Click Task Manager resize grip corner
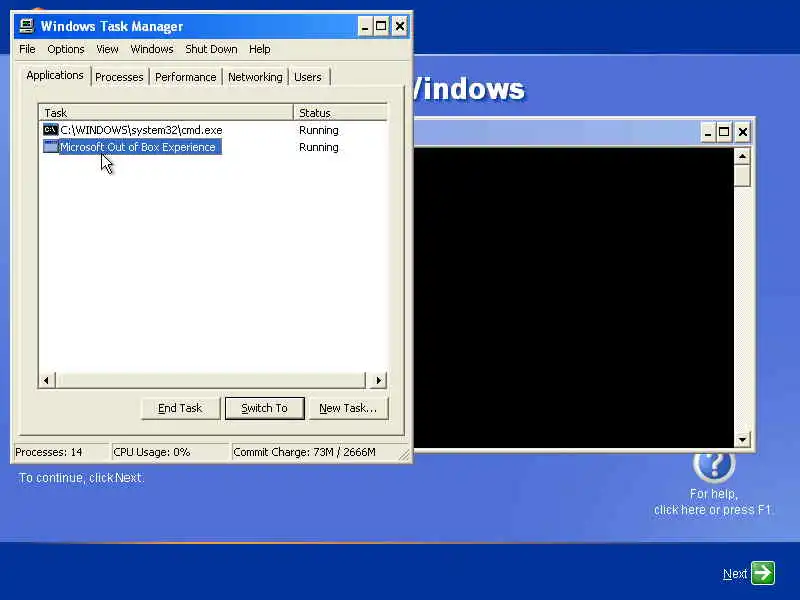This screenshot has width=800, height=600. coord(405,454)
